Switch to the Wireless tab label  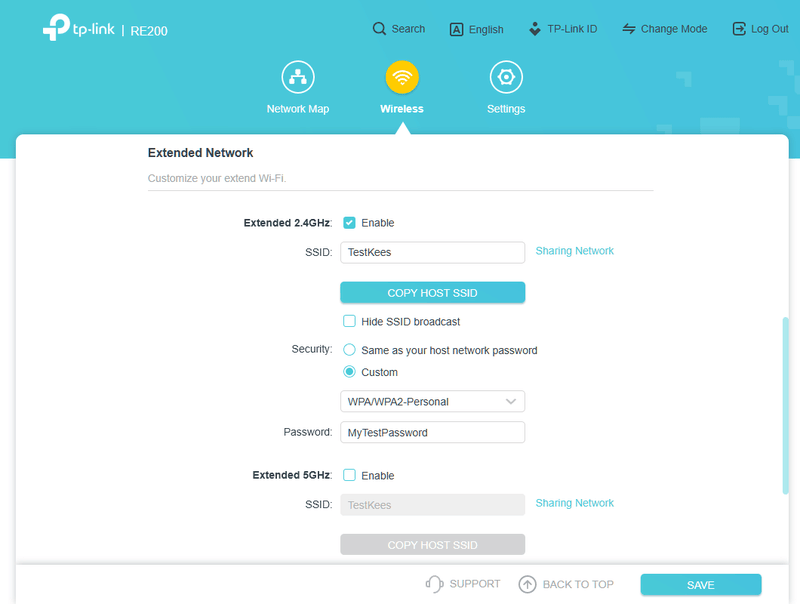click(402, 109)
